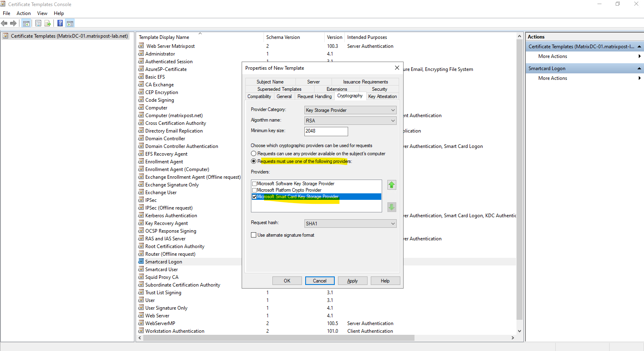The image size is (644, 351).
Task: Click the Administrator template icon
Action: pyautogui.click(x=141, y=54)
